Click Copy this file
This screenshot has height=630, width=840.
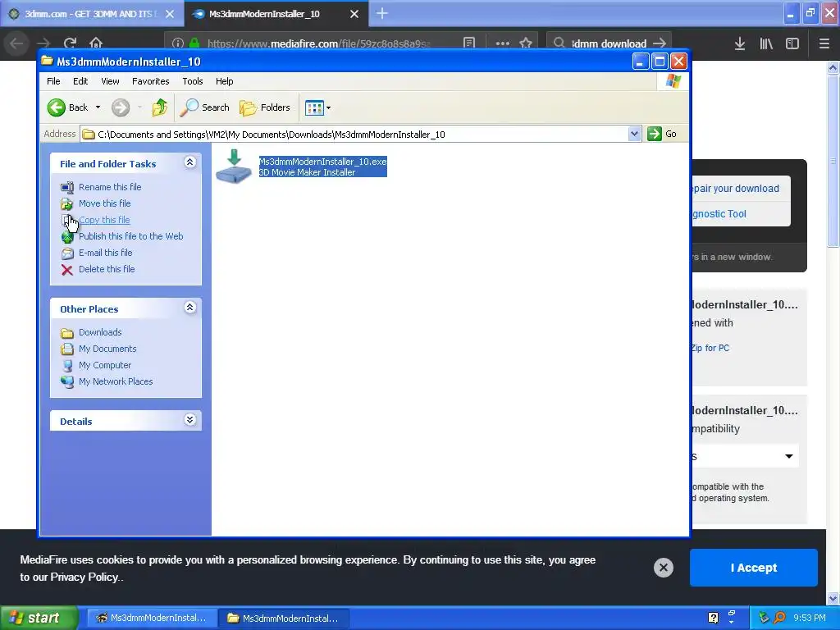[104, 220]
